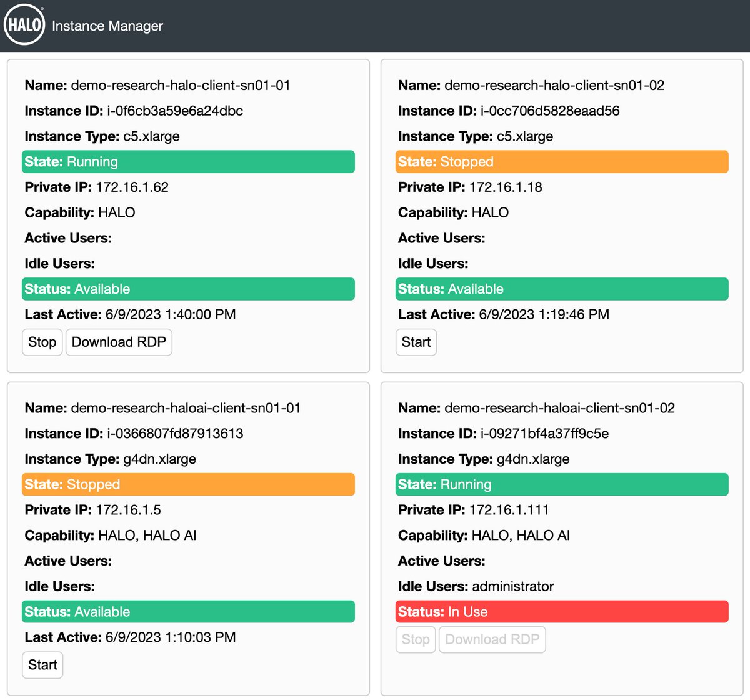750x700 pixels.
Task: Click Instance Type g4dn.xlarge on haloai-client-sn01-01
Action: 110,459
